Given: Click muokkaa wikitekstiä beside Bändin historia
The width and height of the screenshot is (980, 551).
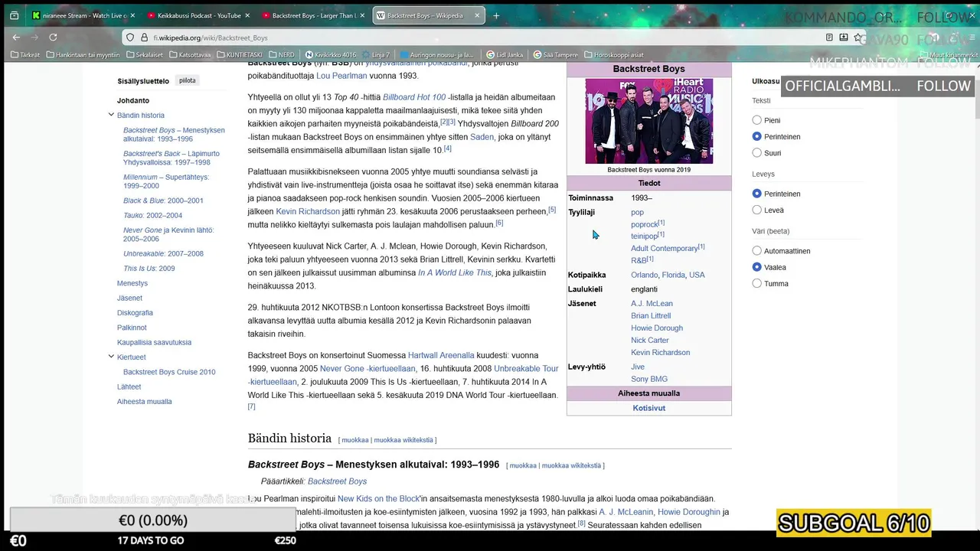Looking at the screenshot, I should pyautogui.click(x=403, y=440).
